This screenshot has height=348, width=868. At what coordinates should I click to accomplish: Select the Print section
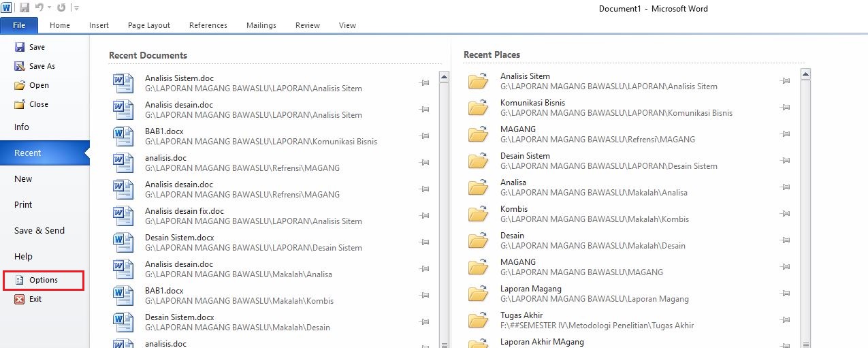pyautogui.click(x=44, y=205)
